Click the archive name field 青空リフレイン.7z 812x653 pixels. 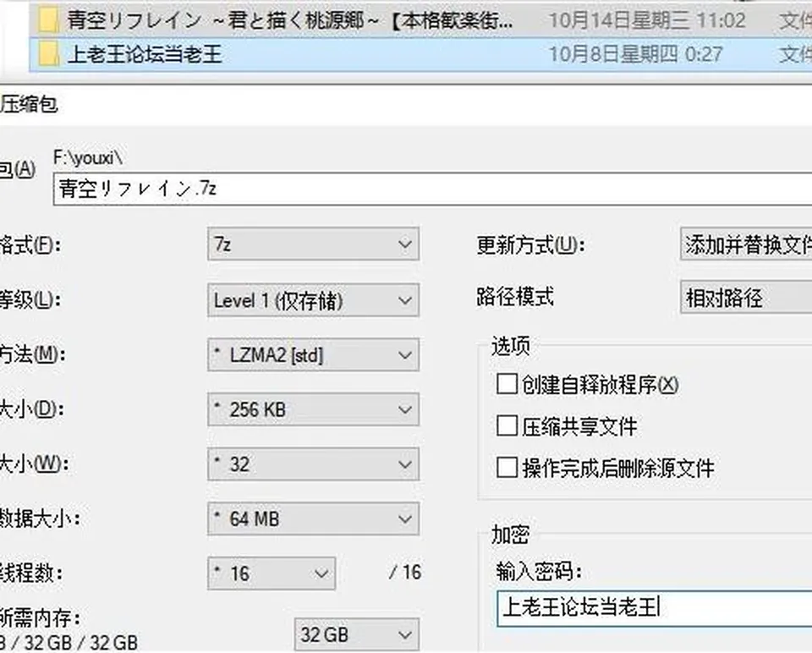coord(432,189)
